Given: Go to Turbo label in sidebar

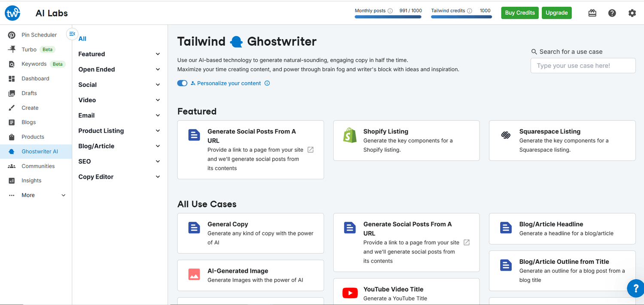Looking at the screenshot, I should [x=29, y=49].
